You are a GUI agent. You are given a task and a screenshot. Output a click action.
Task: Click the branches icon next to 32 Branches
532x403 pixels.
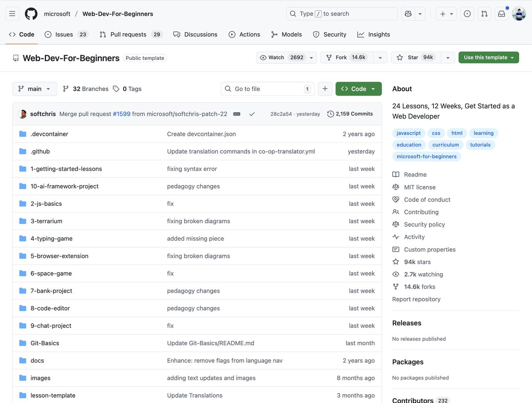point(66,89)
